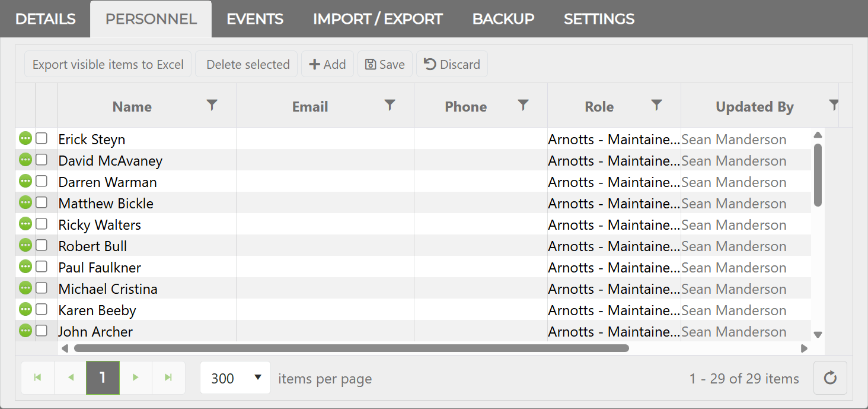
Task: Open the green options icon for Robert Bull
Action: [25, 245]
